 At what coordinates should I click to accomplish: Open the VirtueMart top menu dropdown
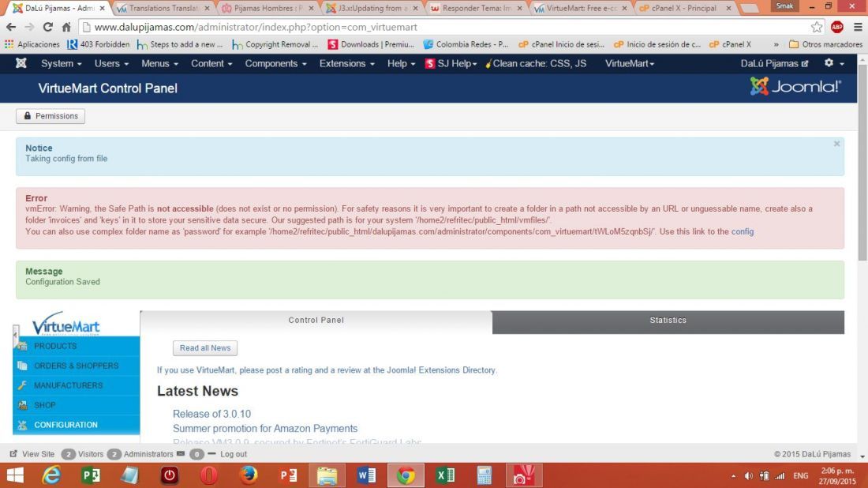tap(630, 63)
